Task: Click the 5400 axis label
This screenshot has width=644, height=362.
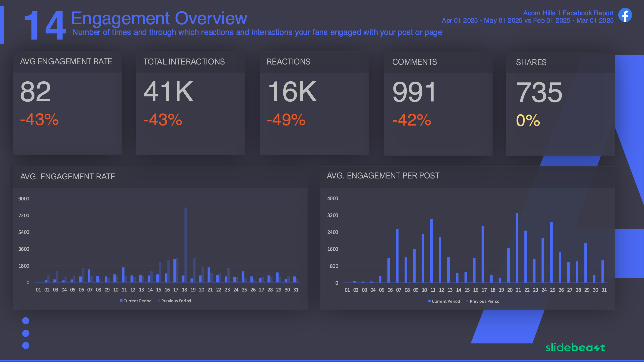Action: pos(24,232)
